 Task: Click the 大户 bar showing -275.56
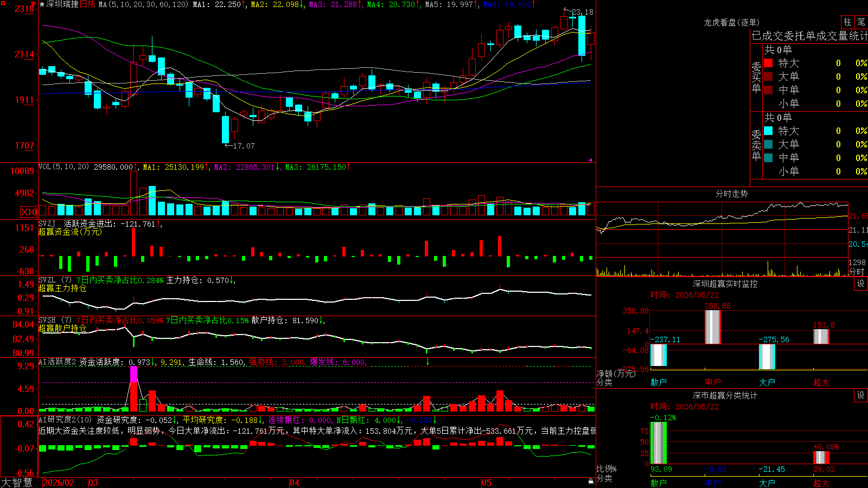pyautogui.click(x=767, y=357)
